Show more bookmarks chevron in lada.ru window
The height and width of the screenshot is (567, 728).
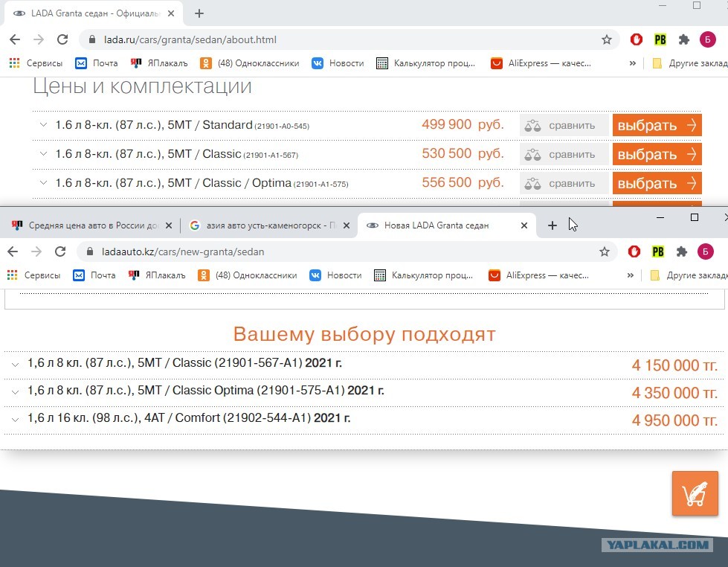(632, 63)
